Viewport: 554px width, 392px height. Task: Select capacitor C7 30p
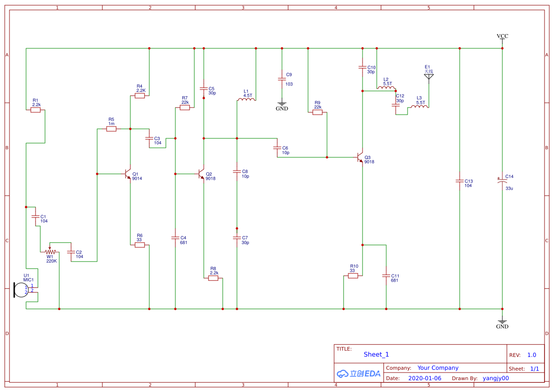pos(237,238)
